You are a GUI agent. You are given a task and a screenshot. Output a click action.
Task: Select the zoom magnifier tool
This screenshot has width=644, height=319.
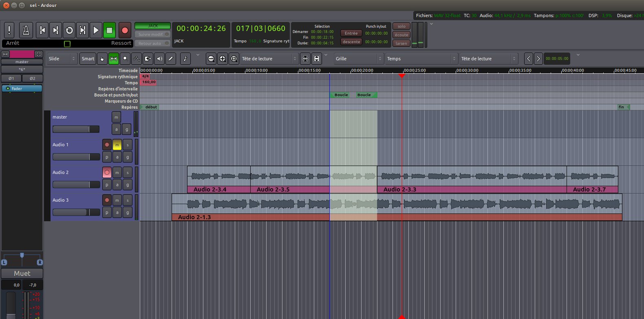tap(125, 59)
